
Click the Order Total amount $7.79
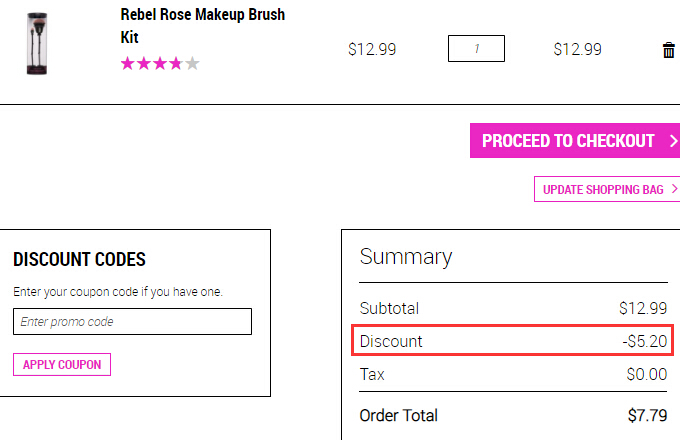click(647, 415)
